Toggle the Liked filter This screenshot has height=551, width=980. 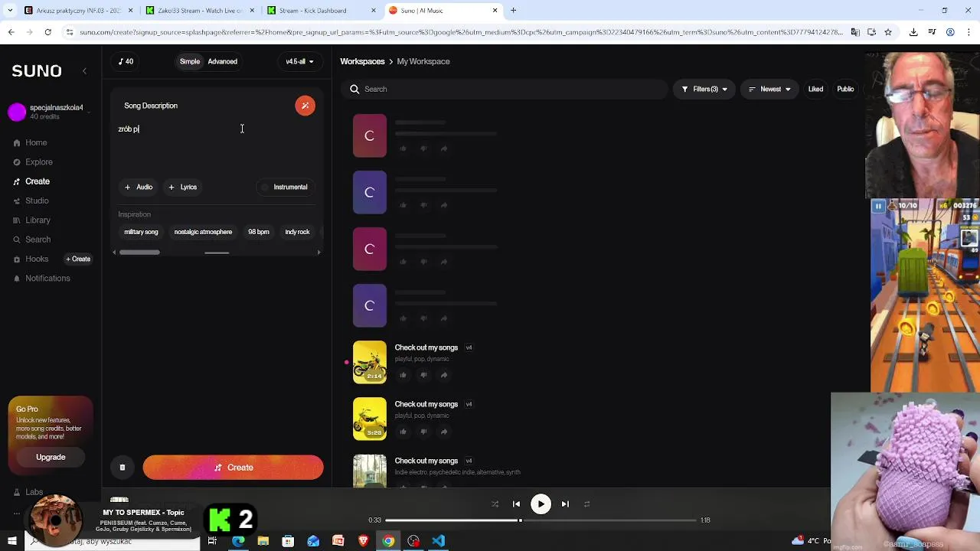click(815, 89)
